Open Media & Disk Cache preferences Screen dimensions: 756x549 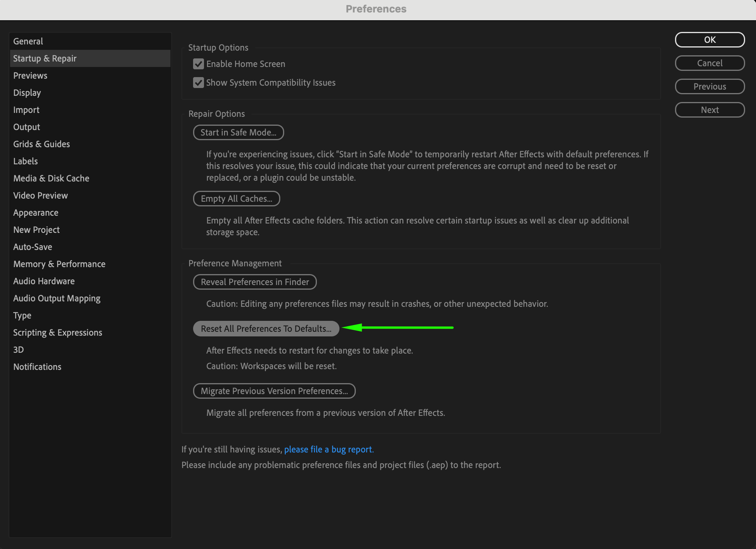point(51,178)
